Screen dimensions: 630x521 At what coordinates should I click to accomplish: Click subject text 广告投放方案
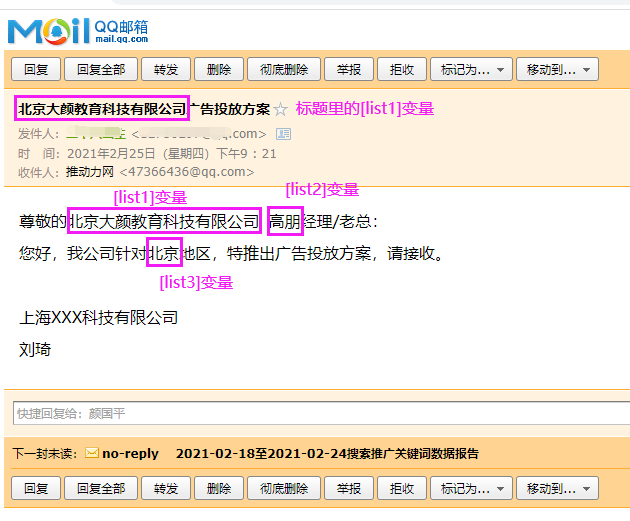coord(229,109)
